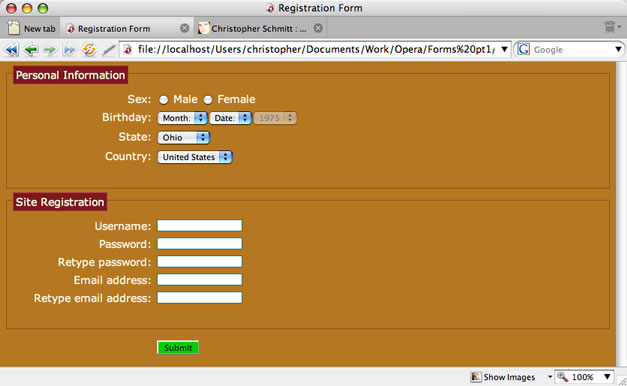Go forward with the green right arrow
Viewport: 627px width, 386px height.
pyautogui.click(x=50, y=50)
